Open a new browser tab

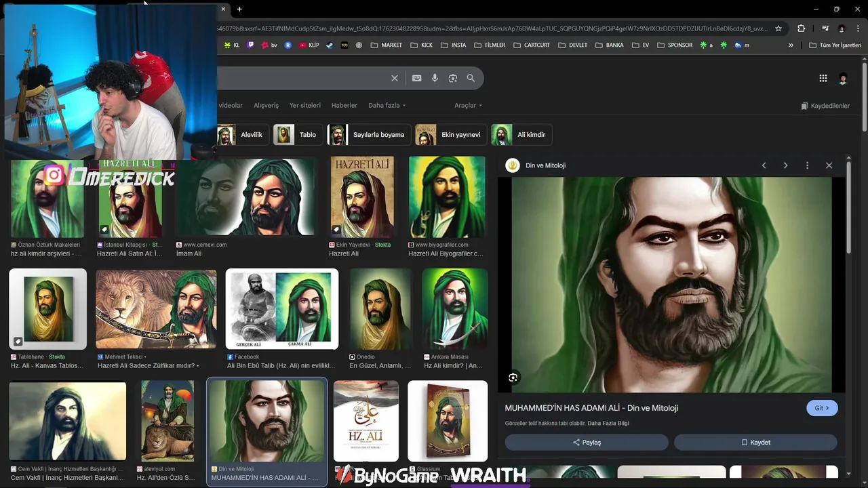239,9
